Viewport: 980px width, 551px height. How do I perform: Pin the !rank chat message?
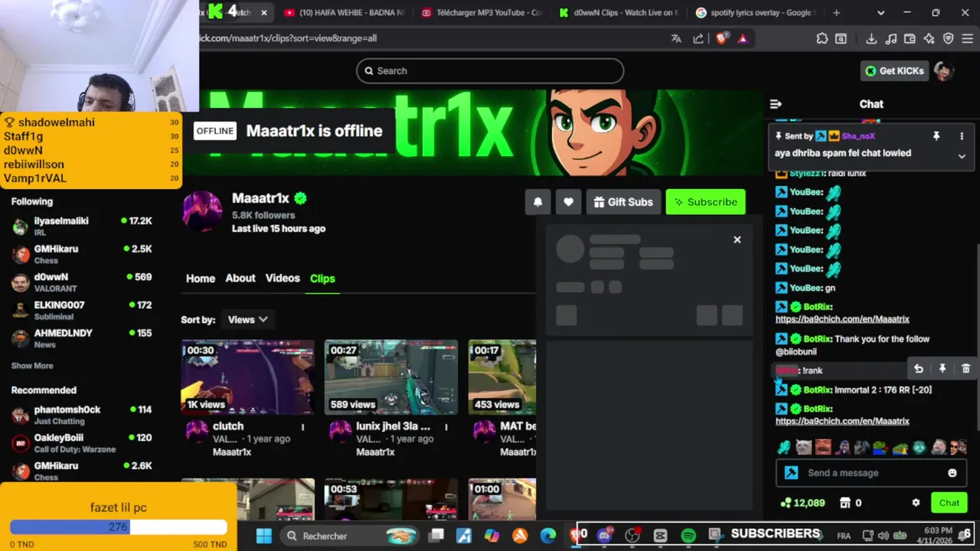tap(942, 369)
